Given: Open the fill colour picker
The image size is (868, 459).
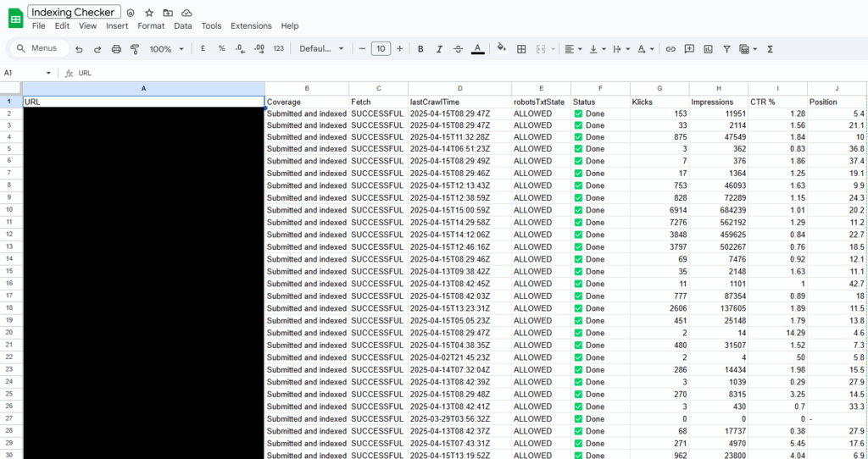Looking at the screenshot, I should (x=502, y=48).
